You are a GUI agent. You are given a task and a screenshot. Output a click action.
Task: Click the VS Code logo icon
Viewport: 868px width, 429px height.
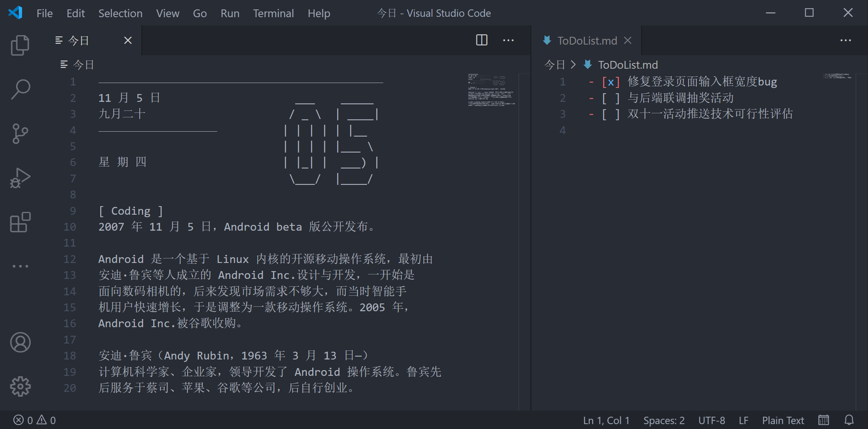(x=15, y=13)
